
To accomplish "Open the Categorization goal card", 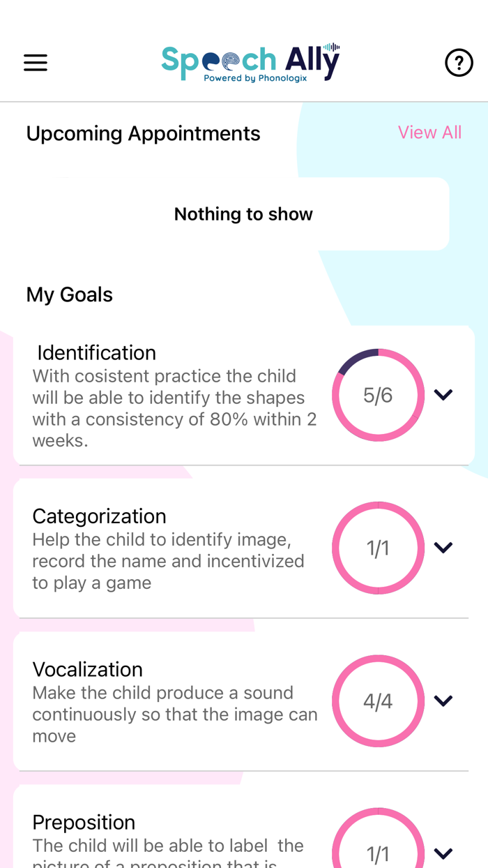I will pyautogui.click(x=174, y=548).
